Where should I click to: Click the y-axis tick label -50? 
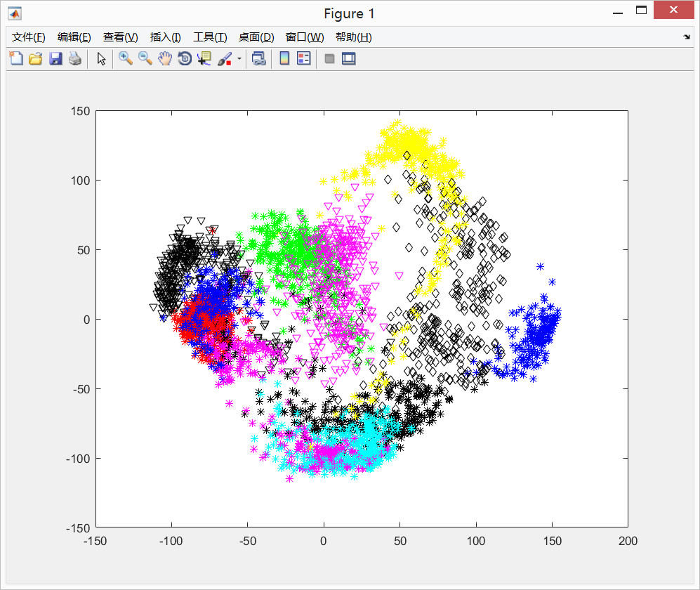(81, 389)
